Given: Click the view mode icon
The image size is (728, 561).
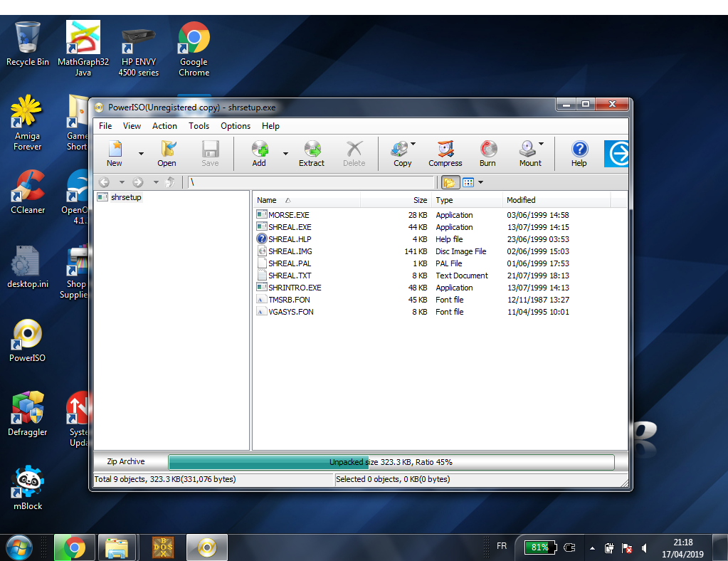Looking at the screenshot, I should point(468,182).
